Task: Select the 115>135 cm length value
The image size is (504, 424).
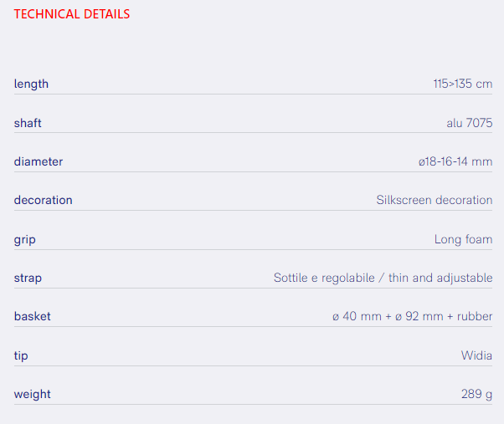Action: 462,84
